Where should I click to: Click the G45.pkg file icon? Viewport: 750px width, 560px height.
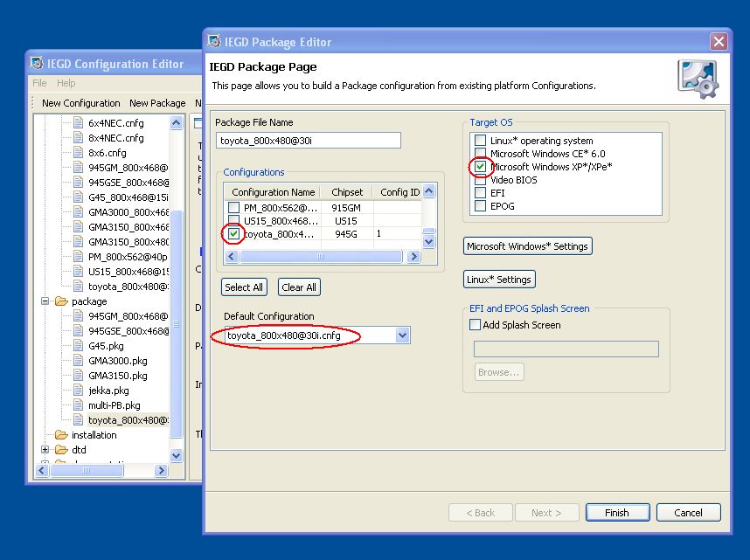[x=78, y=346]
